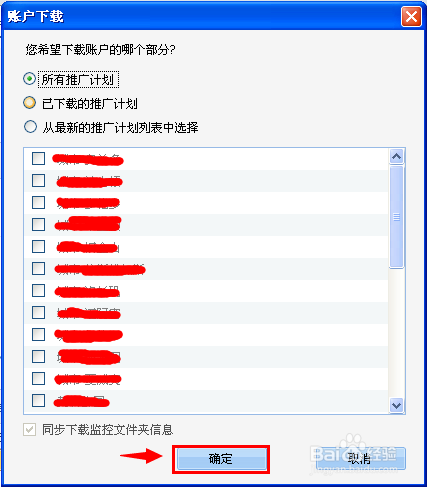
Task: Confirm with the 确定 button
Action: 221,459
